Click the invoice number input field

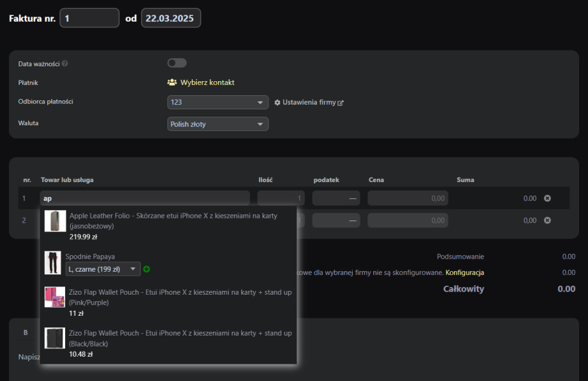click(x=89, y=18)
